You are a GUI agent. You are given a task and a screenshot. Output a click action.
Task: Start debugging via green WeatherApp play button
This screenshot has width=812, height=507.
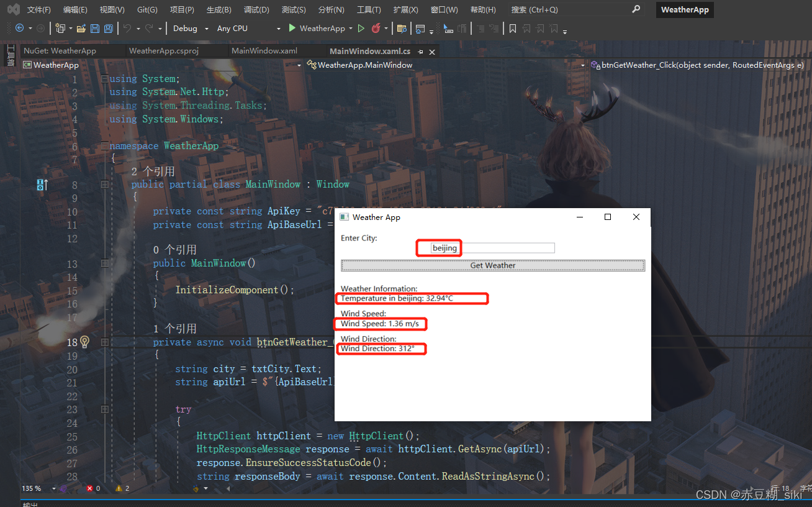tap(292, 28)
